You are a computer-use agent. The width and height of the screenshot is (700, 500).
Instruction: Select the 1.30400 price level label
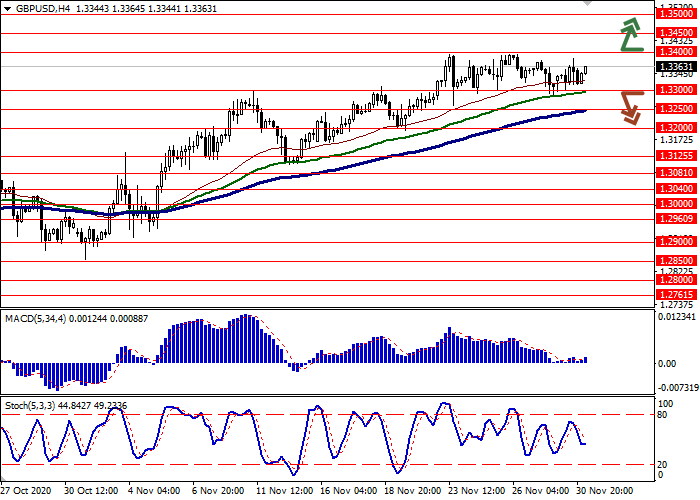point(677,189)
